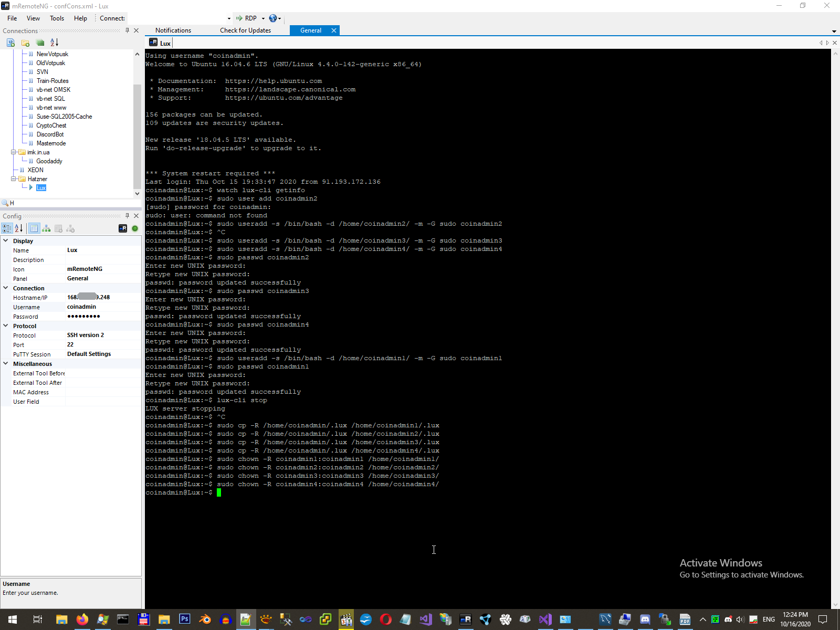
Task: Collapse the Miscellaneous property category
Action: 6,363
